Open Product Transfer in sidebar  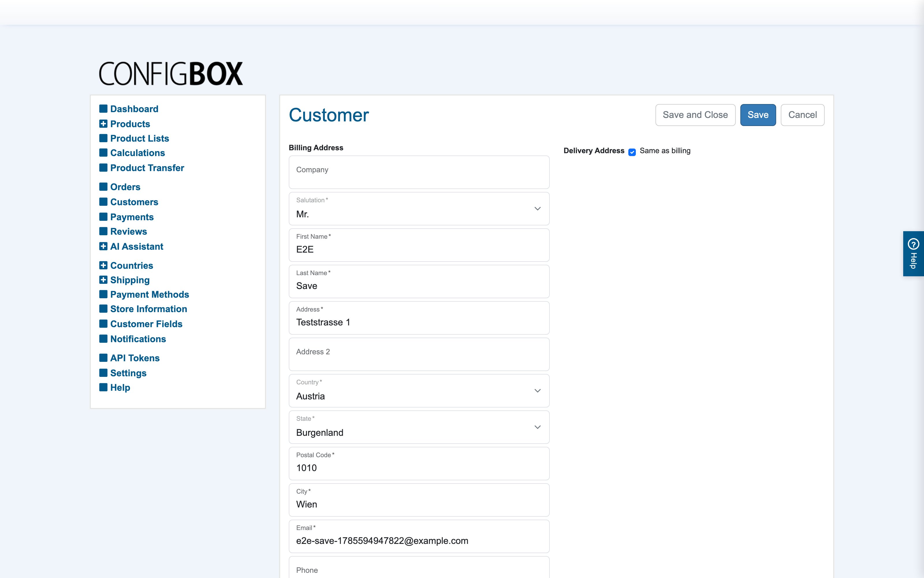147,168
